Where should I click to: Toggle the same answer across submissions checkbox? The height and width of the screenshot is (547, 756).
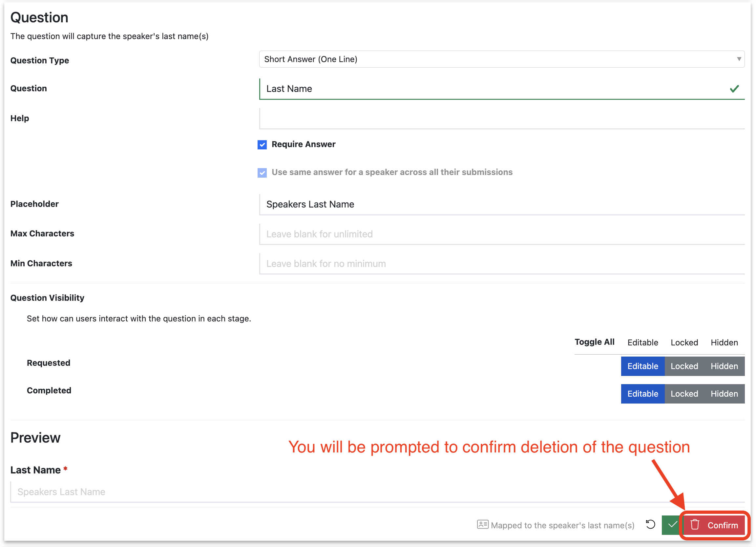(x=262, y=172)
